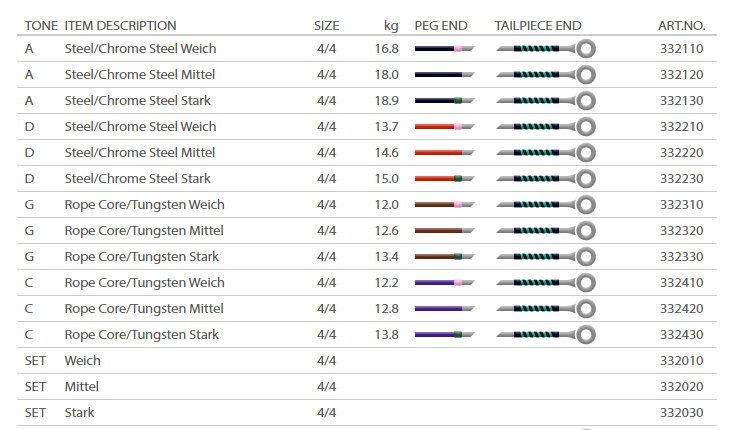This screenshot has height=430, width=729.
Task: Click the PEG END column header
Action: [x=440, y=25]
